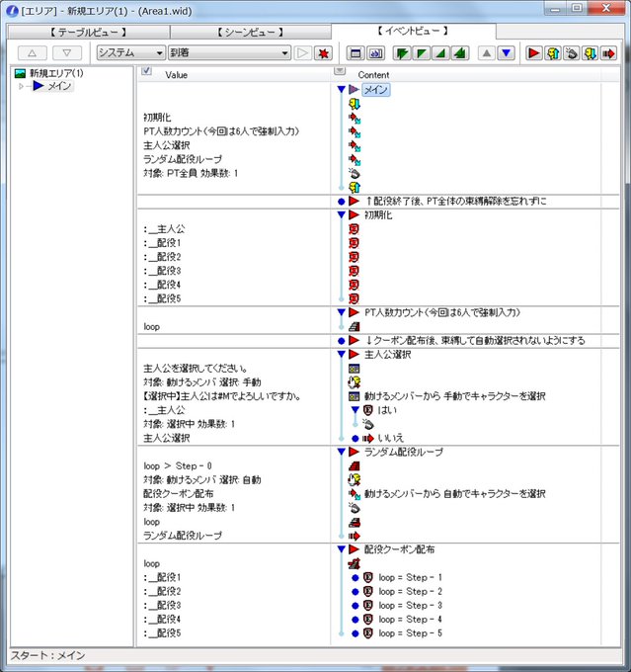Click the red start-content play icon in the toolbar

point(534,53)
